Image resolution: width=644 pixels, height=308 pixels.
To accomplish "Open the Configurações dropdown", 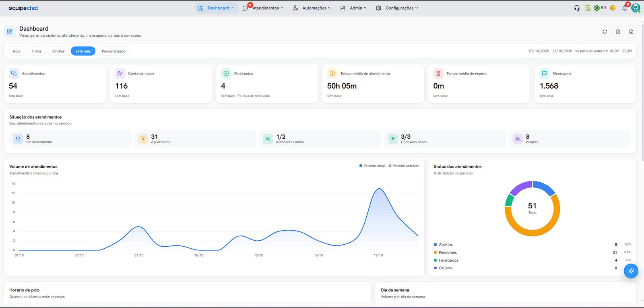I will pyautogui.click(x=397, y=8).
